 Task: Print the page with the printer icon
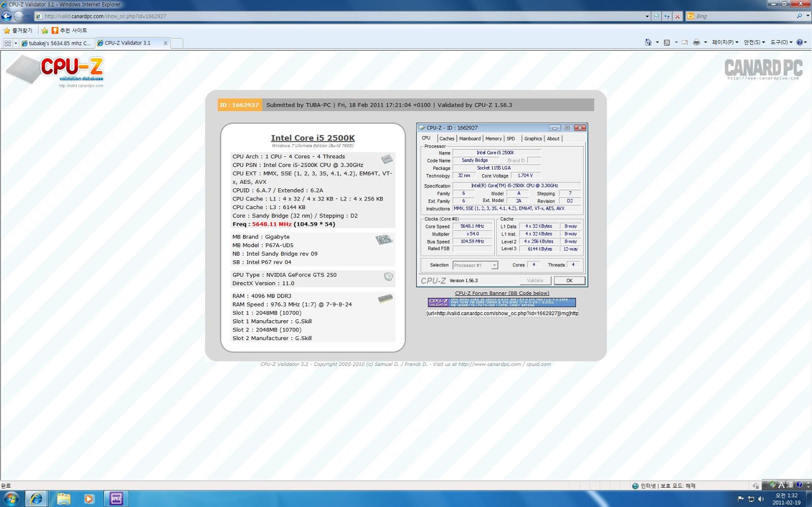tap(696, 42)
